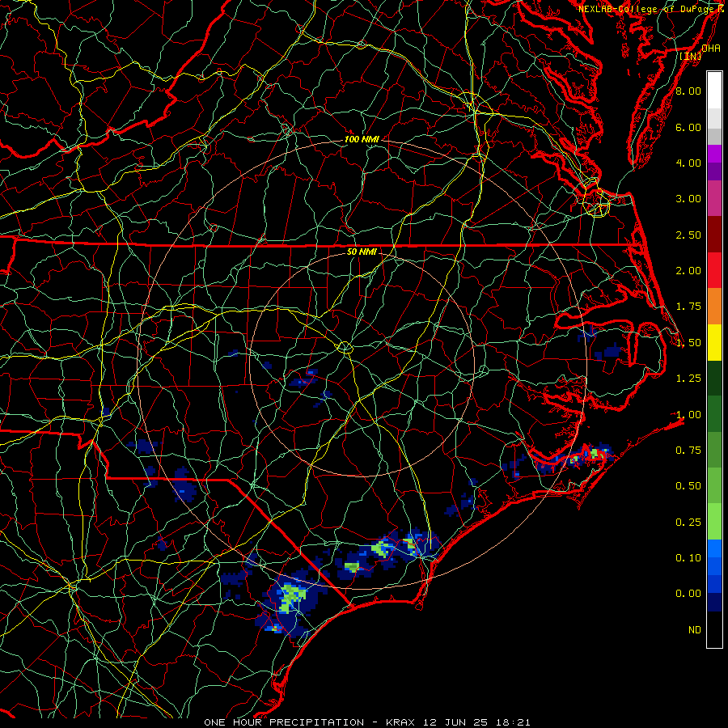Click the "0.10" legend value
The width and height of the screenshot is (728, 728).
click(688, 558)
